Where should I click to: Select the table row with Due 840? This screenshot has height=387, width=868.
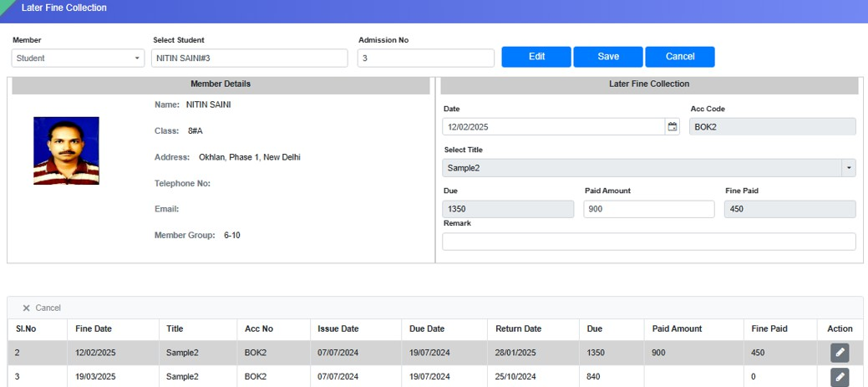tap(418, 377)
